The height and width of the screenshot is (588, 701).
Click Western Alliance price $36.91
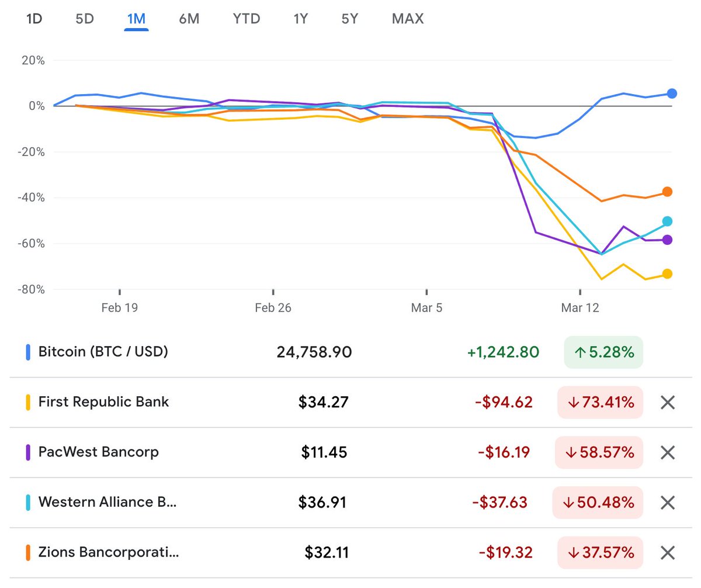point(322,503)
